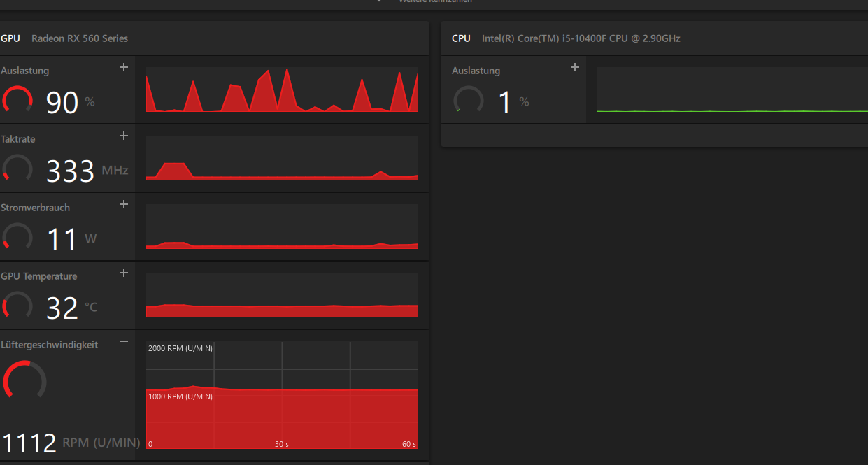868x465 pixels.
Task: Click the clock value 333 MHz
Action: pos(87,171)
